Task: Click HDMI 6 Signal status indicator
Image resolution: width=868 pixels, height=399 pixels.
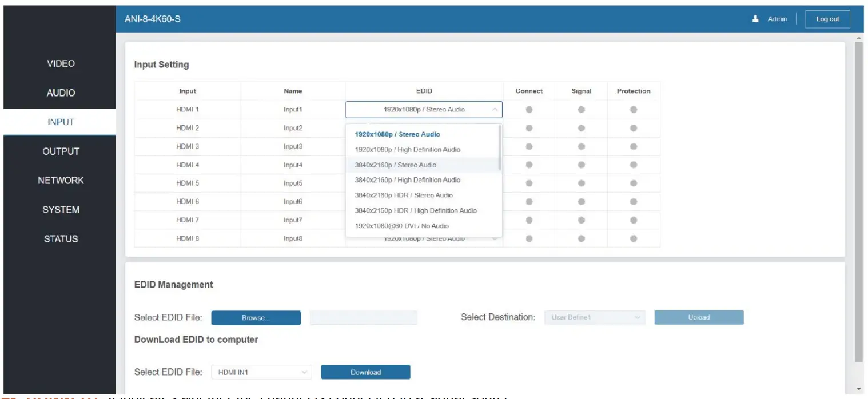Action: pos(581,201)
